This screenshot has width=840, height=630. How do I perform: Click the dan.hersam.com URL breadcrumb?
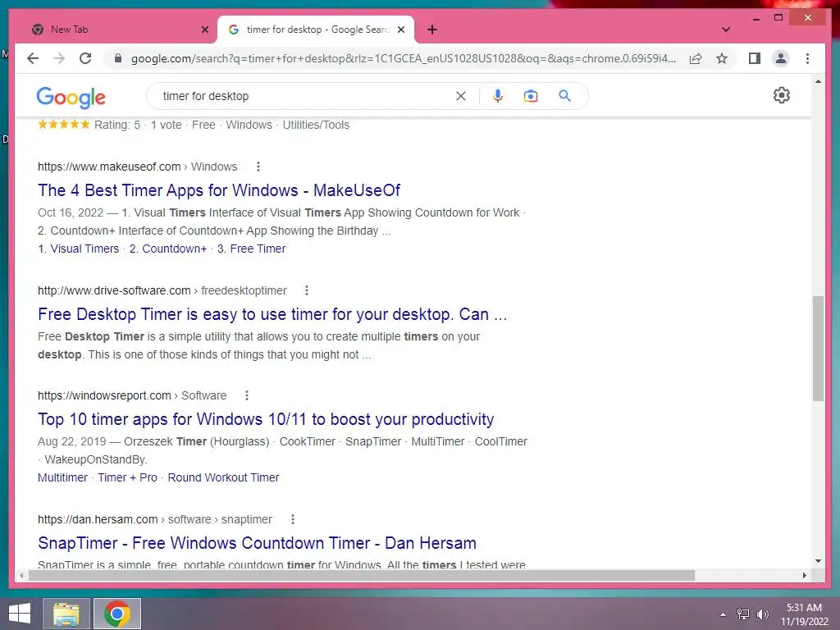pos(155,519)
